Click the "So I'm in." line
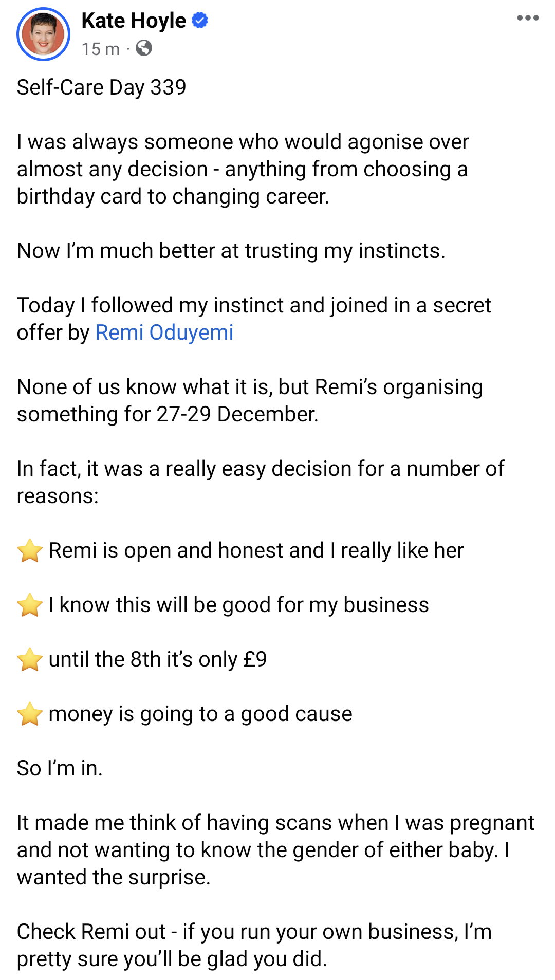This screenshot has height=980, width=555. [60, 768]
